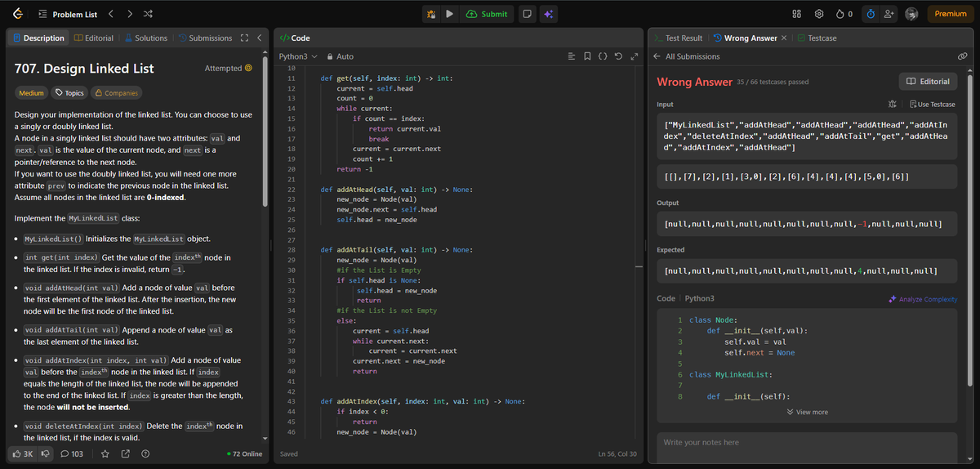Expand the Topics tag

(x=69, y=93)
